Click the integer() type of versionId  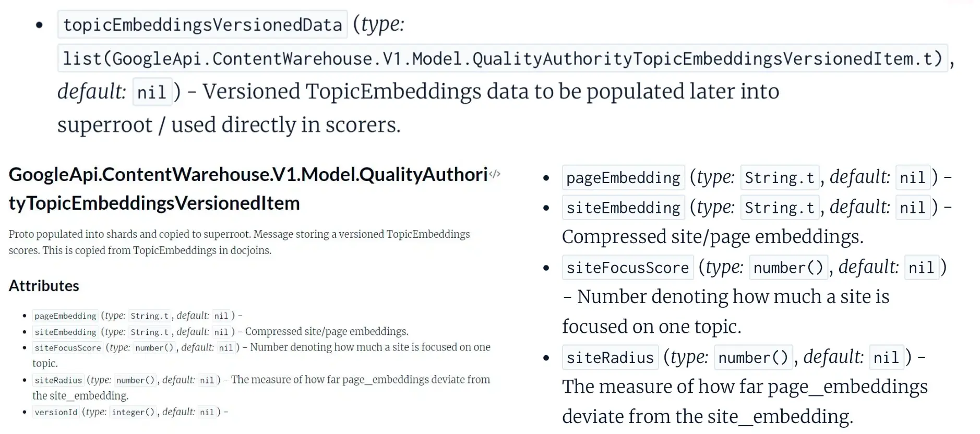[133, 412]
